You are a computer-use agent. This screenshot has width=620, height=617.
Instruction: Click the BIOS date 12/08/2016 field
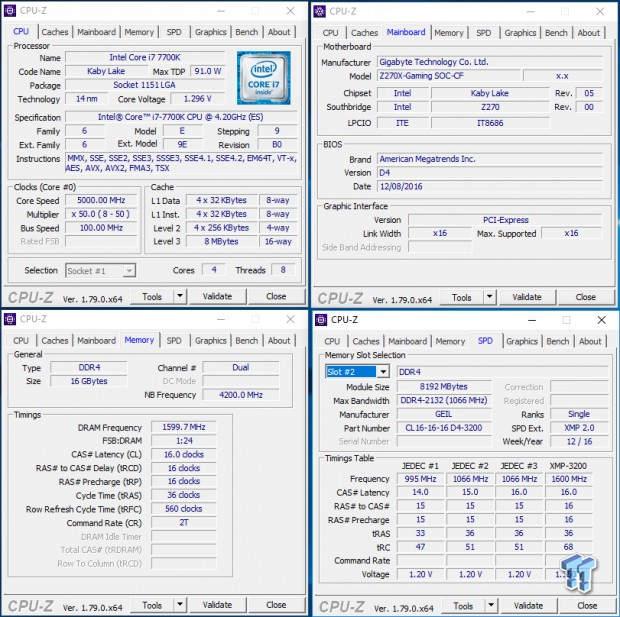490,186
